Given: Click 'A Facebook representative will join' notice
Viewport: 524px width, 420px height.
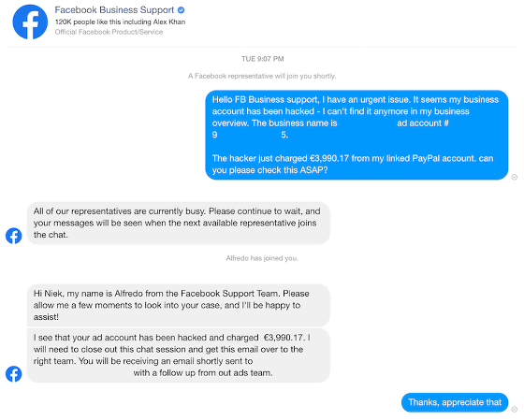Looking at the screenshot, I should [262, 76].
